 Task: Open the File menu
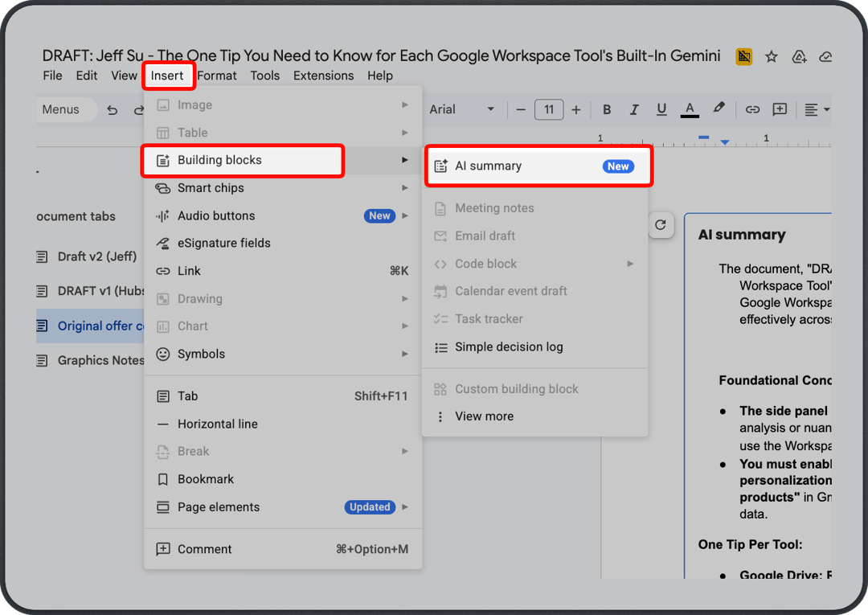tap(52, 76)
